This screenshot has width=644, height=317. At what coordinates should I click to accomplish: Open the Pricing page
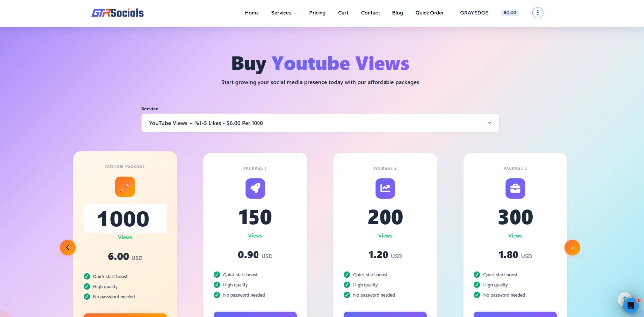[317, 13]
